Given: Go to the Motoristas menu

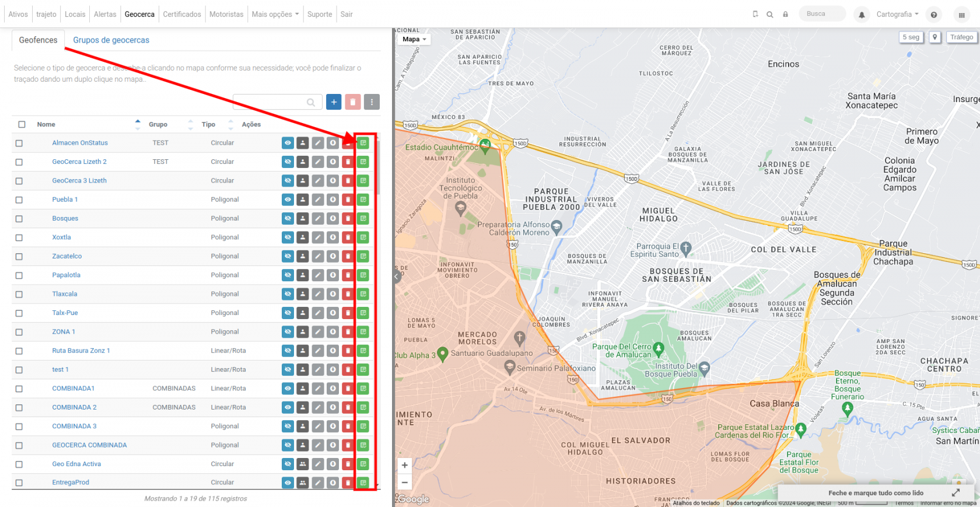Looking at the screenshot, I should [226, 15].
